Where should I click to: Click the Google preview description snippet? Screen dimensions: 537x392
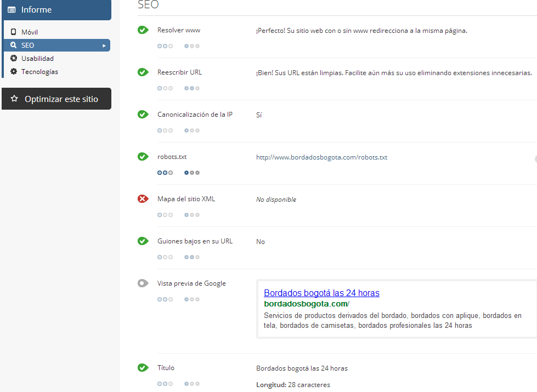point(393,320)
